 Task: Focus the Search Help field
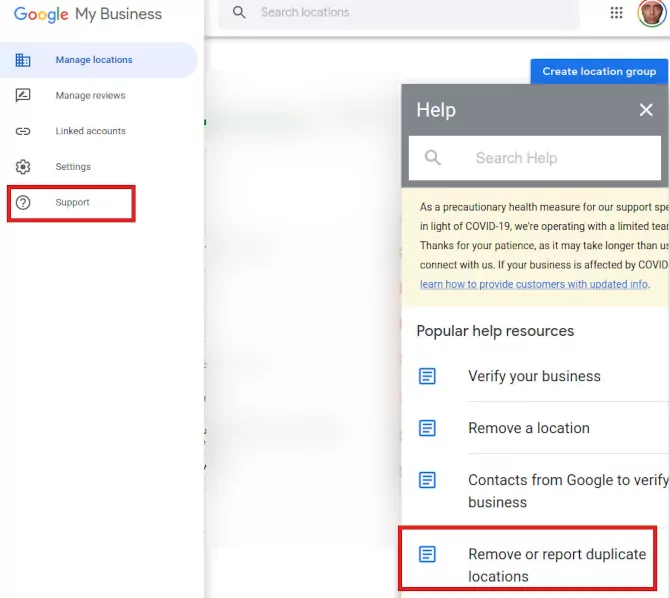coord(535,158)
